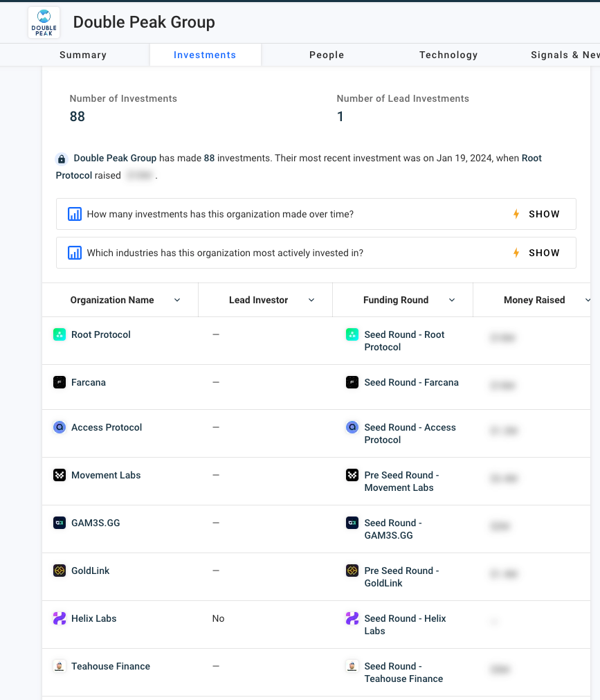Open Movement Labs organization link

click(106, 476)
